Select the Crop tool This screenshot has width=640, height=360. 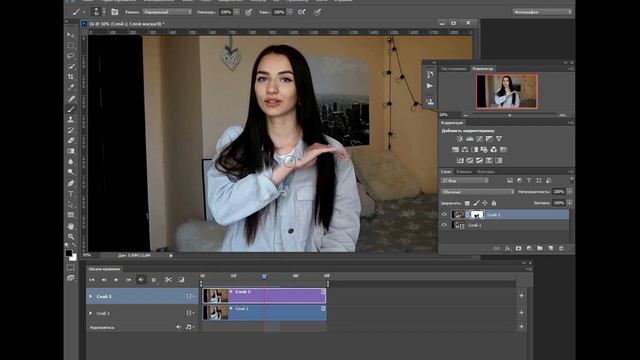(x=71, y=76)
